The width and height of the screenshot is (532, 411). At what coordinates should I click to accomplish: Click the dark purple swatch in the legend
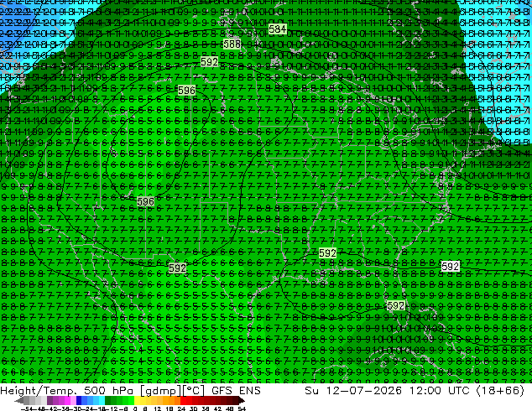coord(50,400)
